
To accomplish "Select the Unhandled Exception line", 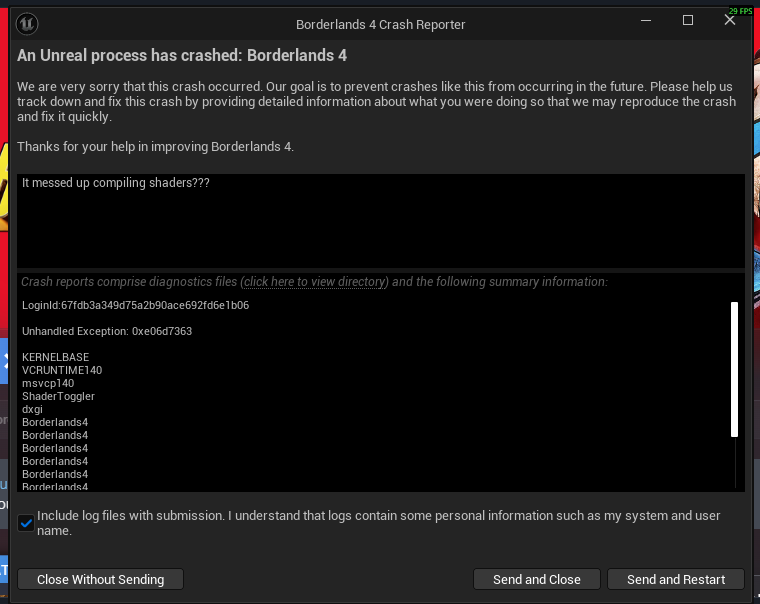I will (x=107, y=332).
